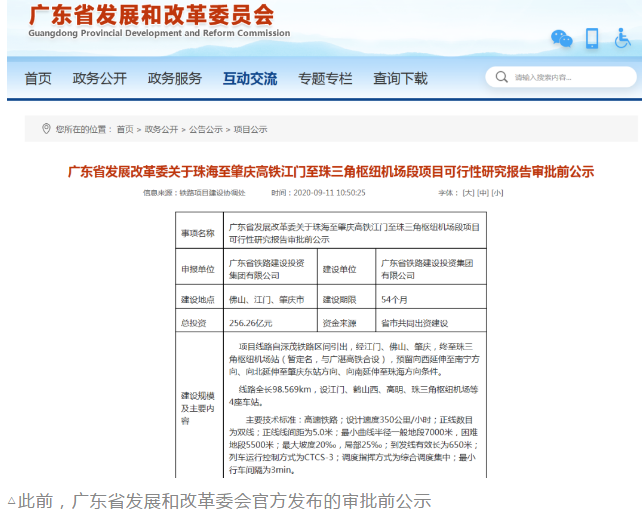Click the 54个月 value cell

pyautogui.click(x=431, y=296)
